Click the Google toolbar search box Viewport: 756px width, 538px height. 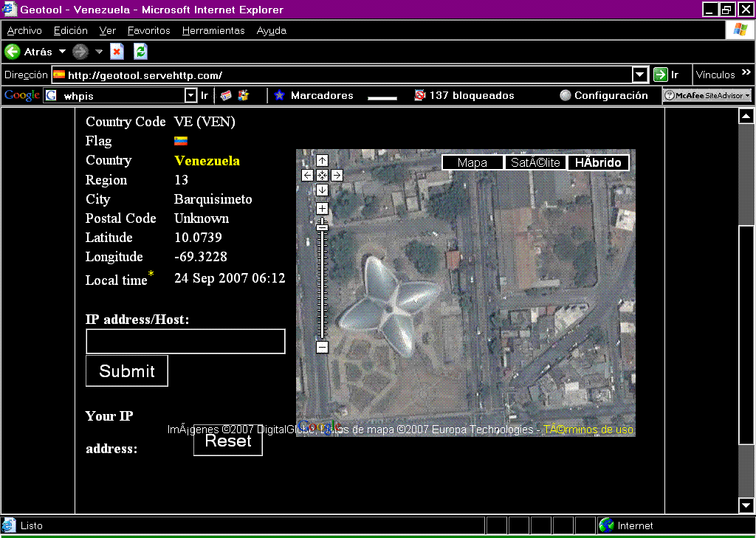[114, 95]
